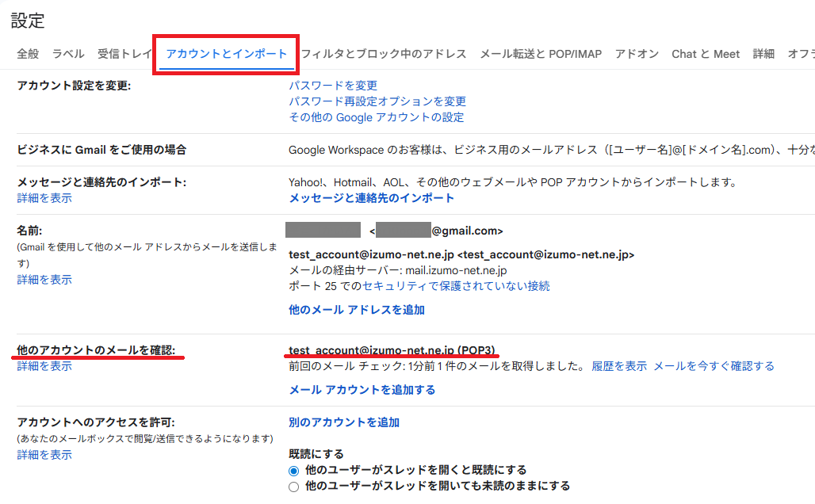Viewport: 815px width, 504px height.
Task: Click 他のメール アドレスを追加
Action: click(x=357, y=310)
